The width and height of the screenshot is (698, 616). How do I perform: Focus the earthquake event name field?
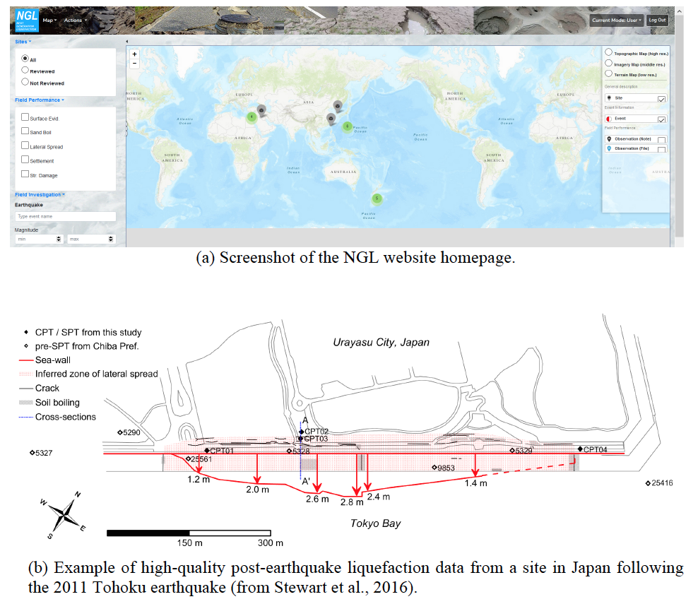click(x=66, y=217)
